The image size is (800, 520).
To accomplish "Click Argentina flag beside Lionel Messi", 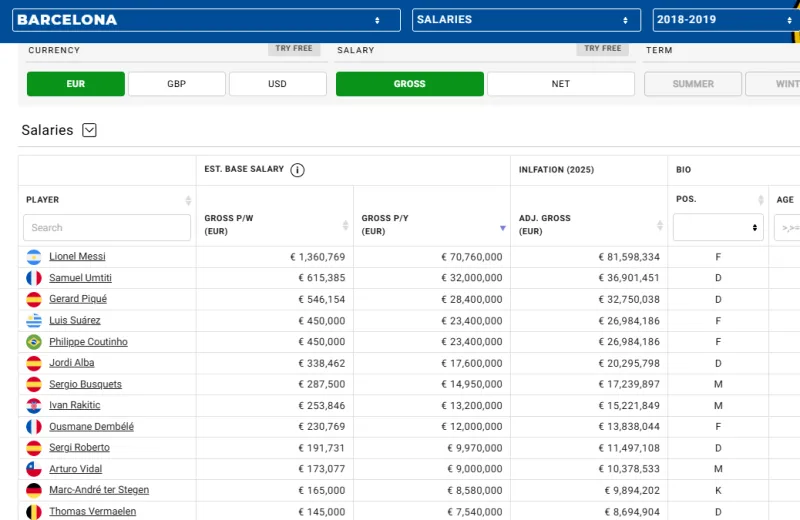I will click(x=34, y=257).
